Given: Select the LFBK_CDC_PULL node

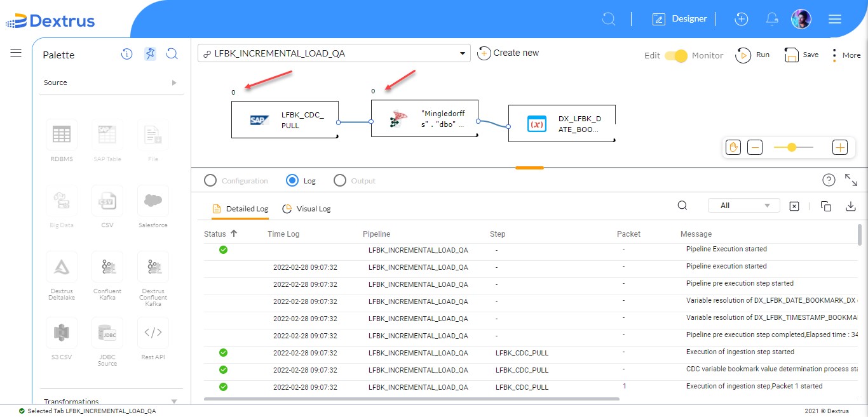Looking at the screenshot, I should pyautogui.click(x=285, y=119).
